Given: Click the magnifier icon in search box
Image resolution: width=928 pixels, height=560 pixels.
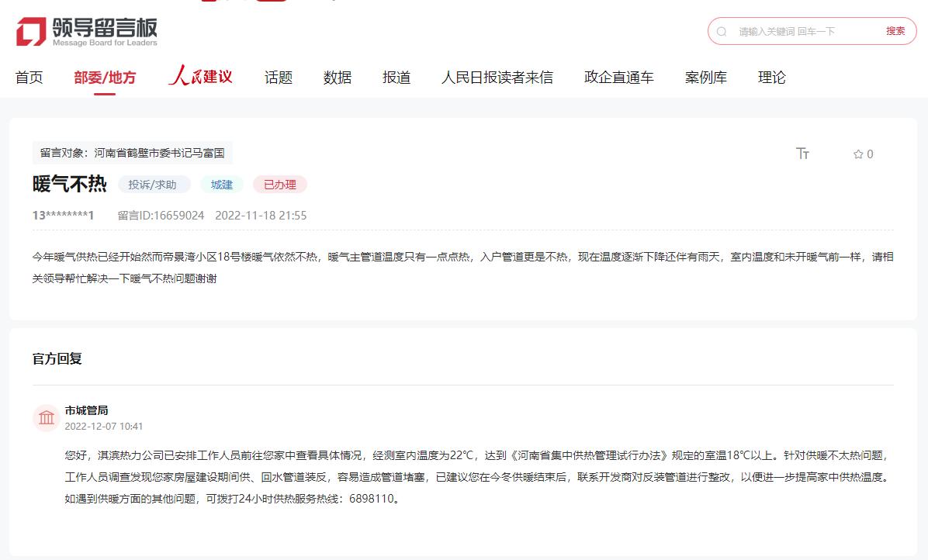Looking at the screenshot, I should pyautogui.click(x=722, y=32).
